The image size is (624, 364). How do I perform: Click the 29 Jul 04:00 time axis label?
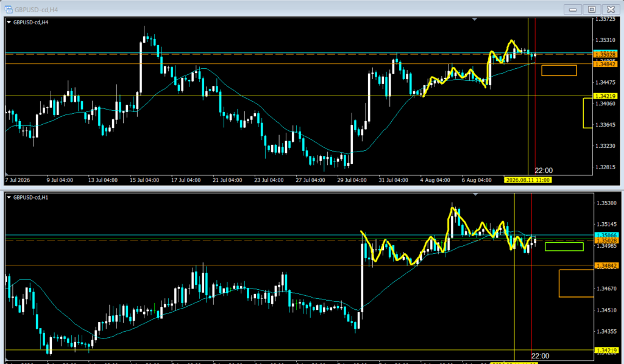[x=352, y=180]
